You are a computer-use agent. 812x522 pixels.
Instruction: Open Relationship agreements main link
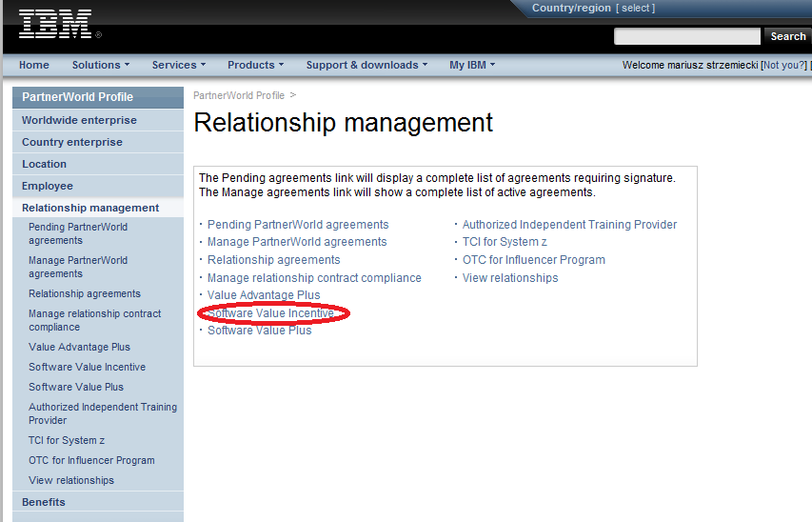(273, 260)
